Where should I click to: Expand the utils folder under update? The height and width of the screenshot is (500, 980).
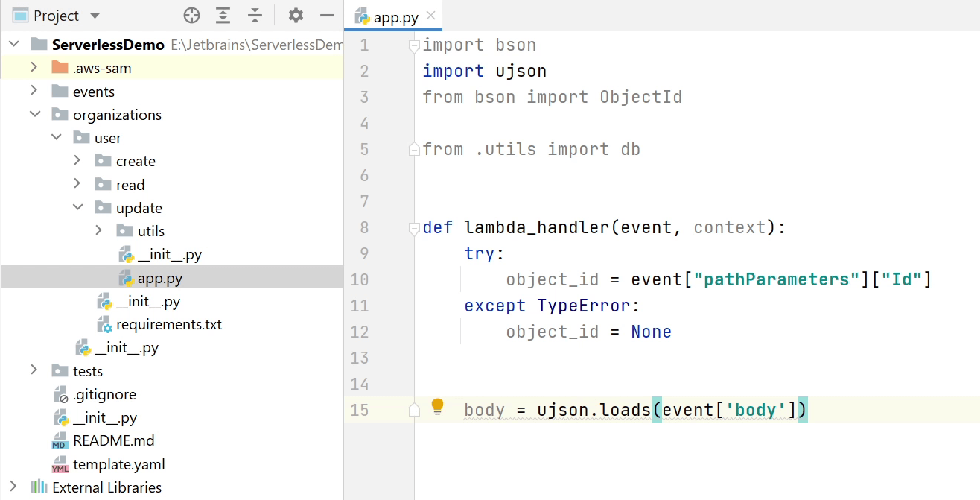99,231
